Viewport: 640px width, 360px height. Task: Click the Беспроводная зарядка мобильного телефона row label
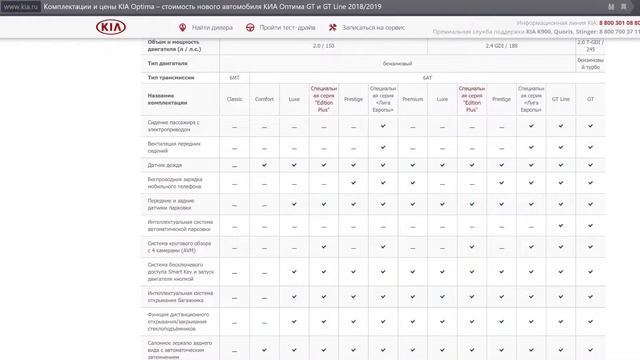[x=175, y=182]
